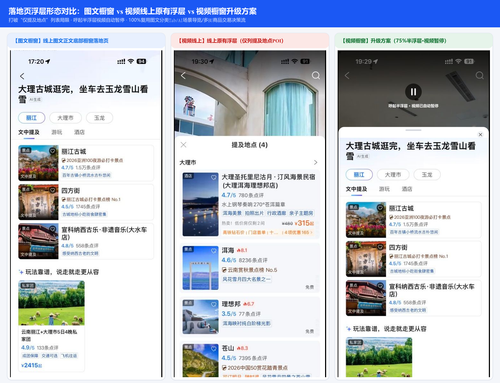Select 玉龙 chip in right phone

(427, 174)
